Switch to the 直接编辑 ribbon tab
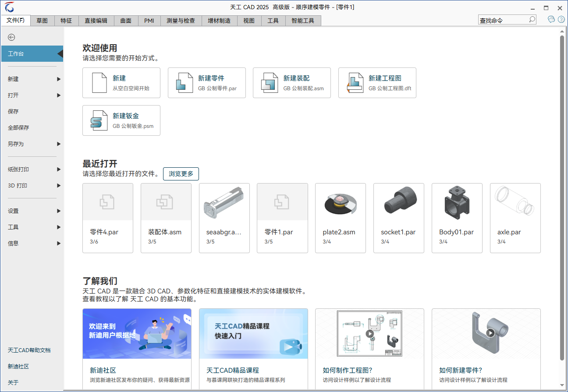 pyautogui.click(x=96, y=21)
